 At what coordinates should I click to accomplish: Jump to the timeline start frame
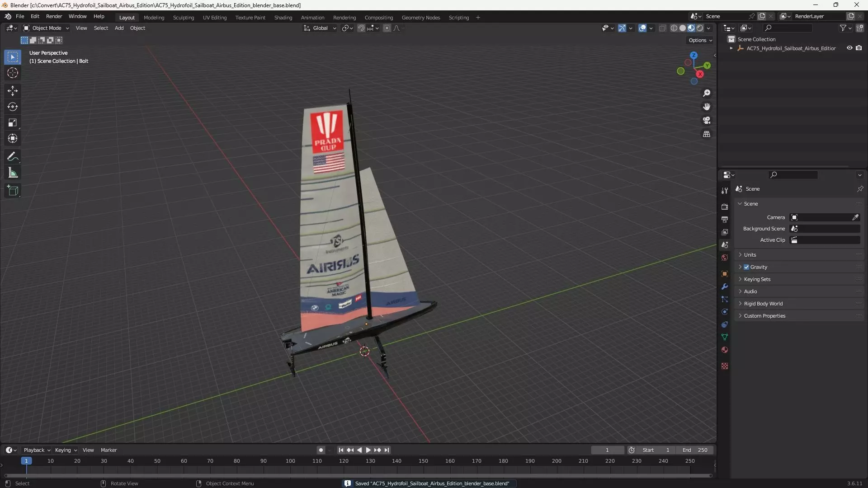[x=341, y=450]
